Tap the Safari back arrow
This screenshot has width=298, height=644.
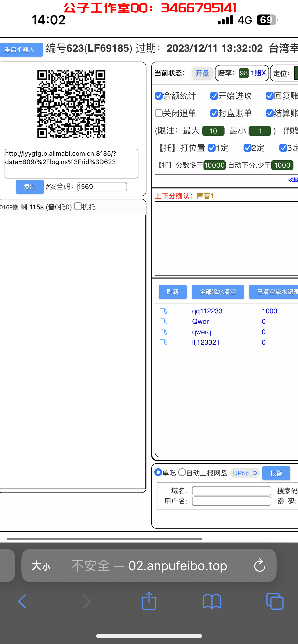[22, 601]
